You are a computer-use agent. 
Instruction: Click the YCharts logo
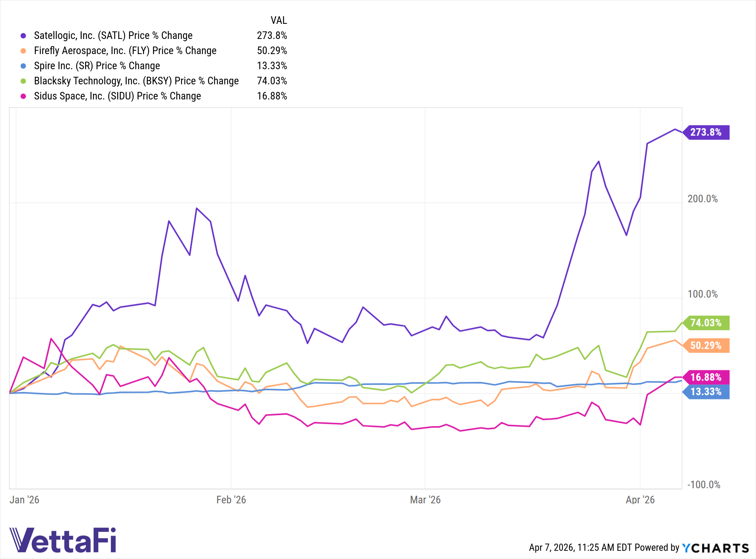715,548
